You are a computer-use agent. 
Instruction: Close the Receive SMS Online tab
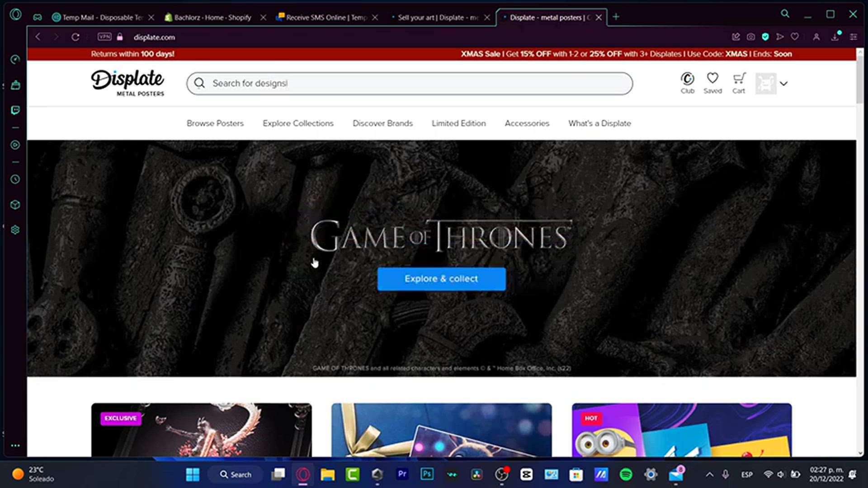375,18
